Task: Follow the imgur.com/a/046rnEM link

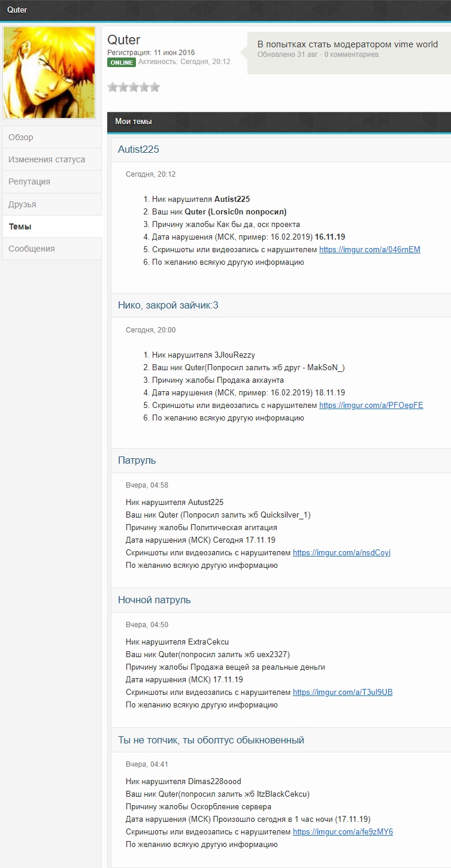Action: 370,250
